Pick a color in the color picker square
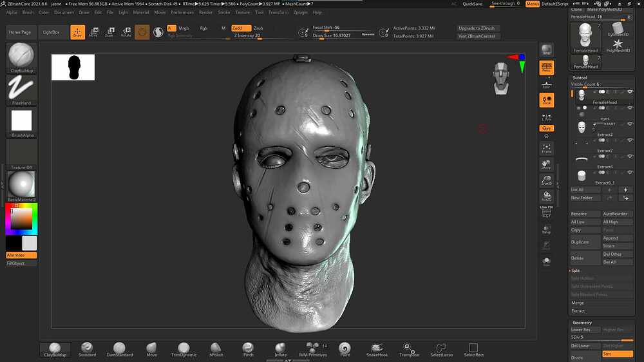The image size is (644, 362). coord(21,219)
